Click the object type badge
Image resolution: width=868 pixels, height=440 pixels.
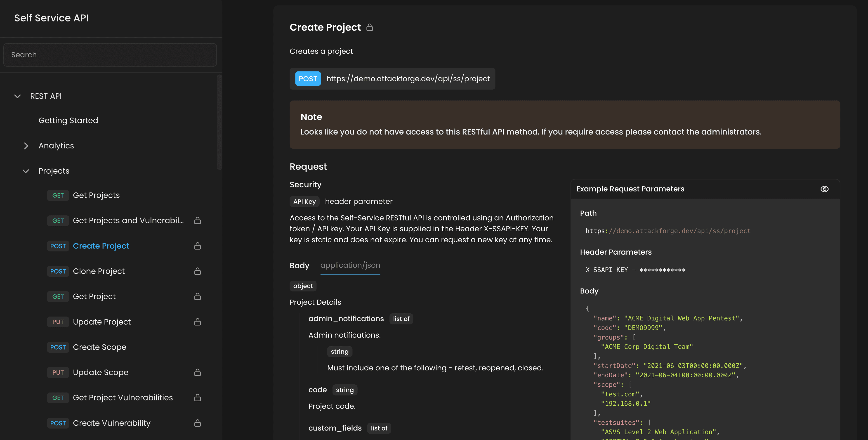pos(303,286)
